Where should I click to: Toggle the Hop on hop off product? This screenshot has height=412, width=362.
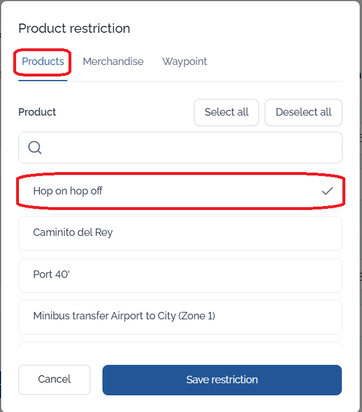click(x=180, y=191)
